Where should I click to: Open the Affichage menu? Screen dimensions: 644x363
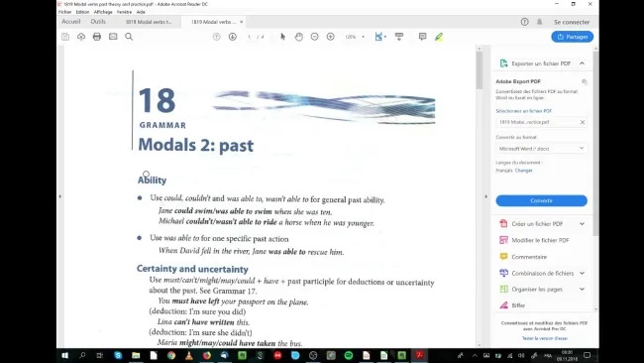103,12
